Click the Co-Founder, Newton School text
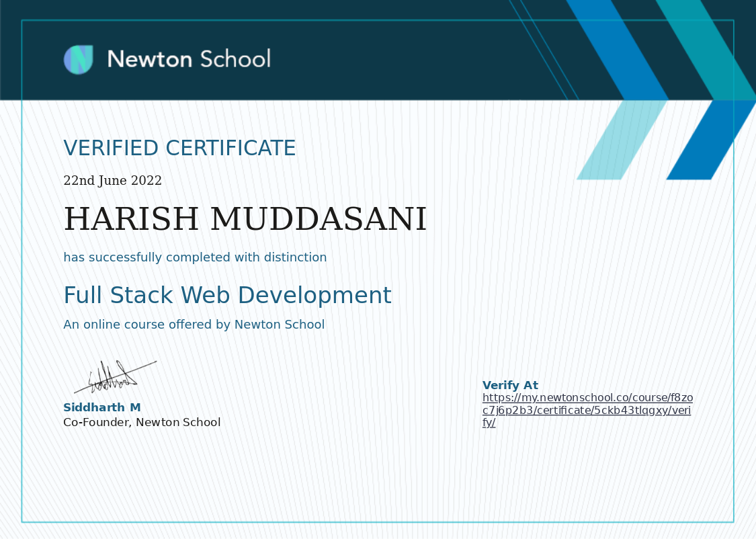 point(142,422)
